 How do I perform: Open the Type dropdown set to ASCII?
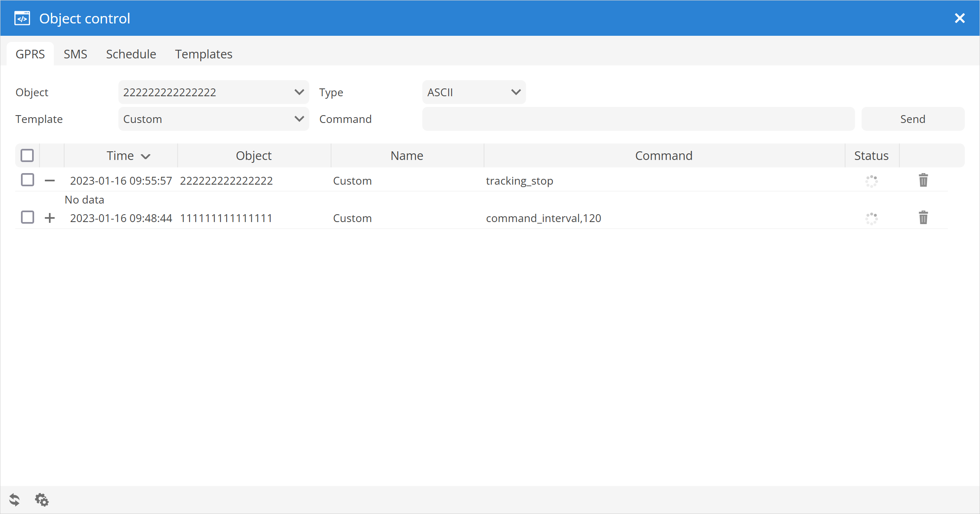click(x=474, y=92)
